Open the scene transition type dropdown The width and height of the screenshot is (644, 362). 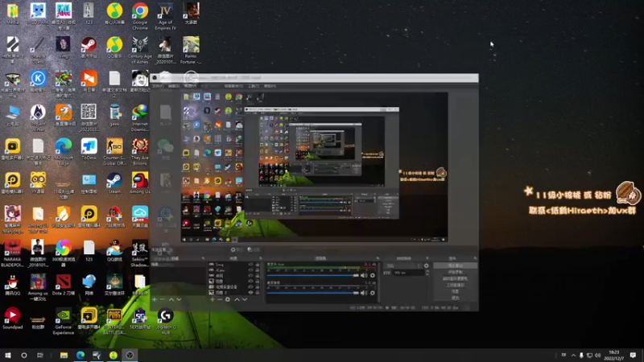click(x=405, y=266)
